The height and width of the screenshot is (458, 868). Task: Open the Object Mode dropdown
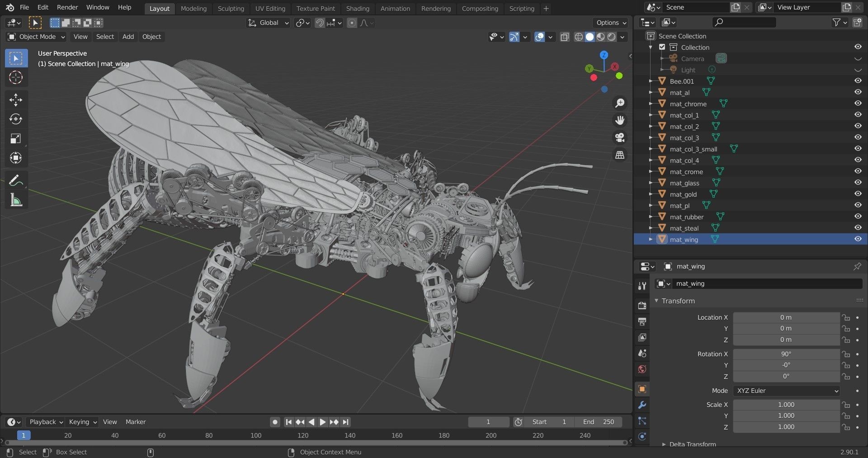35,37
